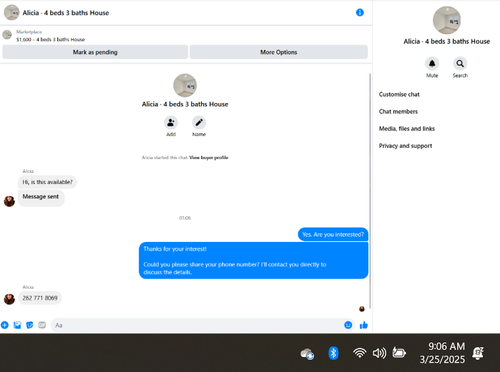Choose a sticker icon
This screenshot has width=500, height=372.
(x=30, y=325)
